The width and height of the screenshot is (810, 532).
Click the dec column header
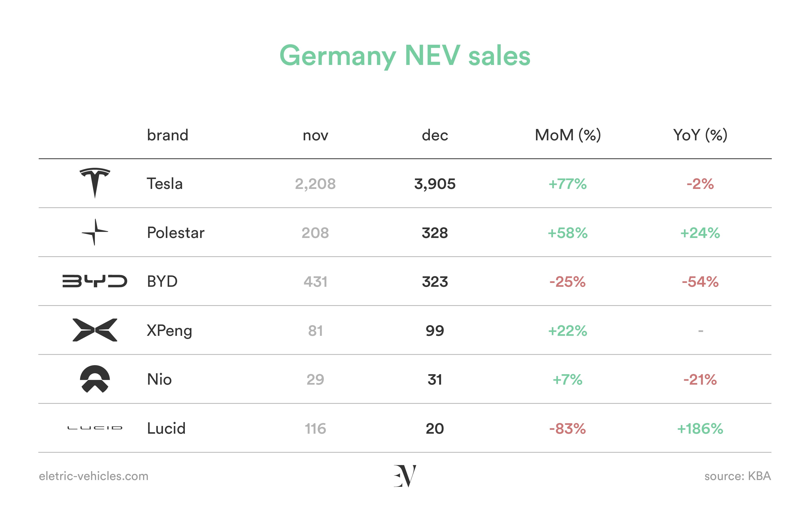[x=435, y=135]
